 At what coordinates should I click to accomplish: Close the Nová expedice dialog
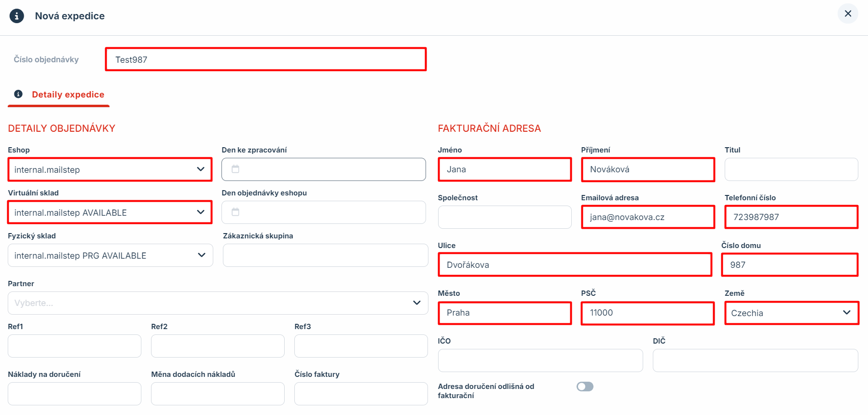(848, 14)
